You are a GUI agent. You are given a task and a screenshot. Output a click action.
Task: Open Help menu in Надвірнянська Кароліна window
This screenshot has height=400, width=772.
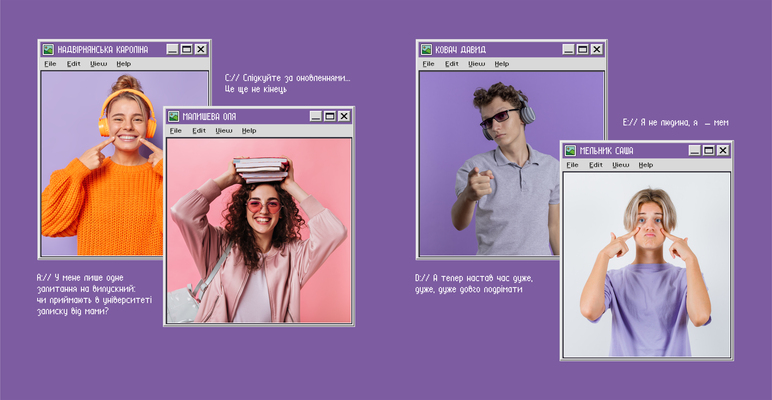click(123, 64)
